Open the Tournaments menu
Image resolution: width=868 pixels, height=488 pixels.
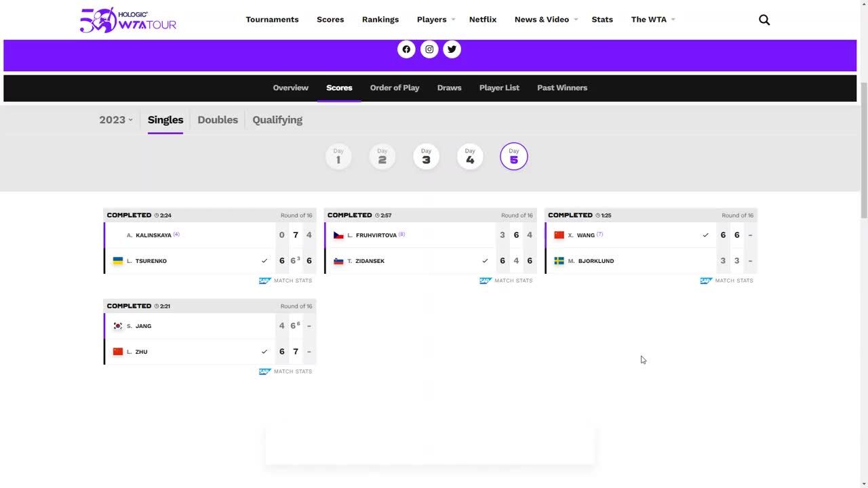pyautogui.click(x=272, y=20)
